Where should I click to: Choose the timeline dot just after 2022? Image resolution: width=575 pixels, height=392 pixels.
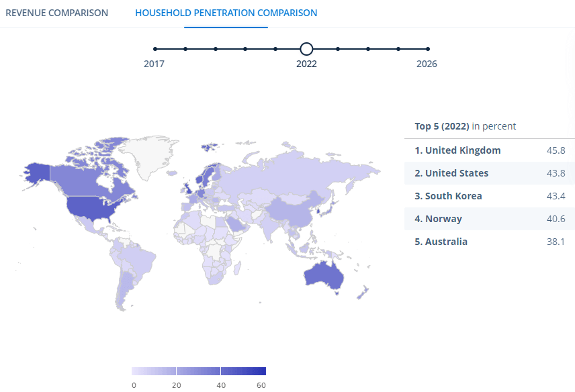click(338, 49)
